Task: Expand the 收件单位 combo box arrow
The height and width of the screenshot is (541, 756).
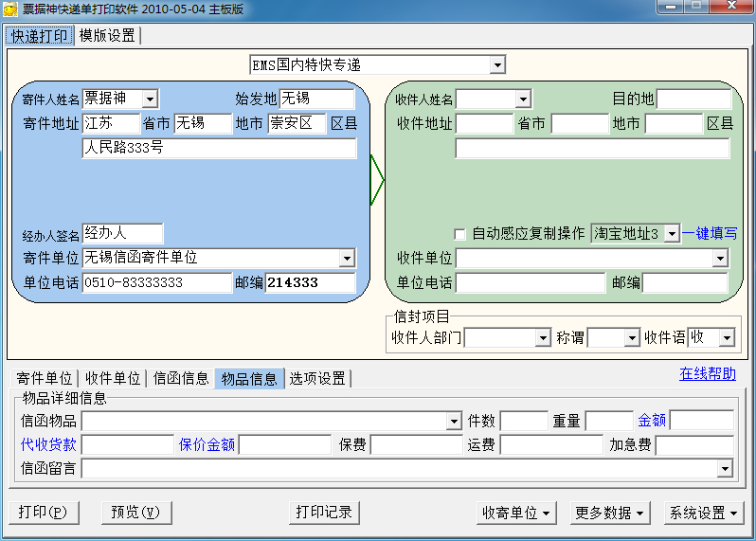Action: pos(720,259)
